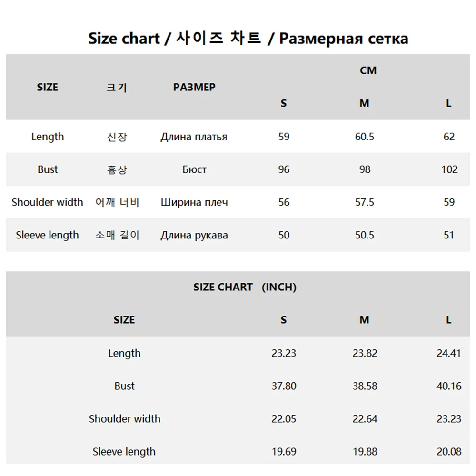Click the SIZE CHART (INCH) heading
476x476 pixels.
(245, 287)
